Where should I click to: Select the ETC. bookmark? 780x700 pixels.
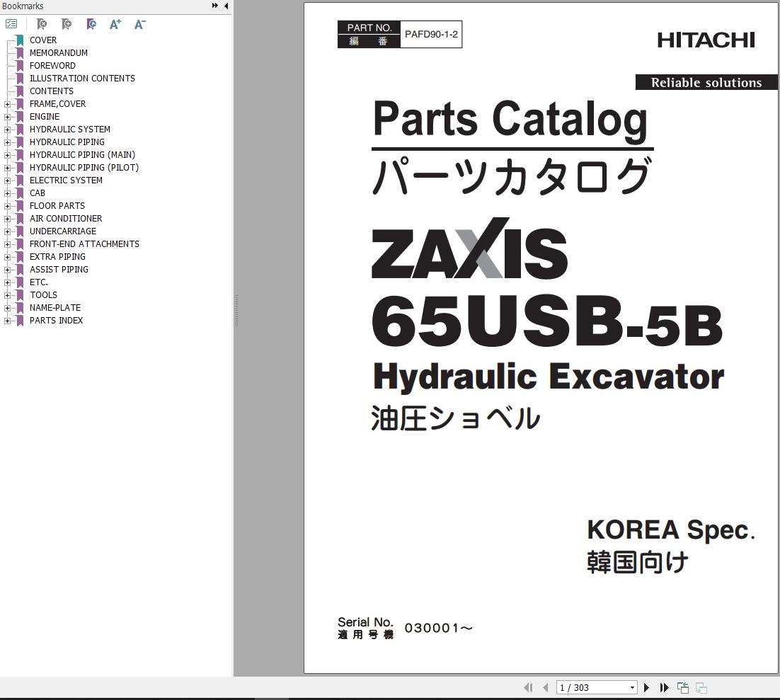click(x=38, y=282)
